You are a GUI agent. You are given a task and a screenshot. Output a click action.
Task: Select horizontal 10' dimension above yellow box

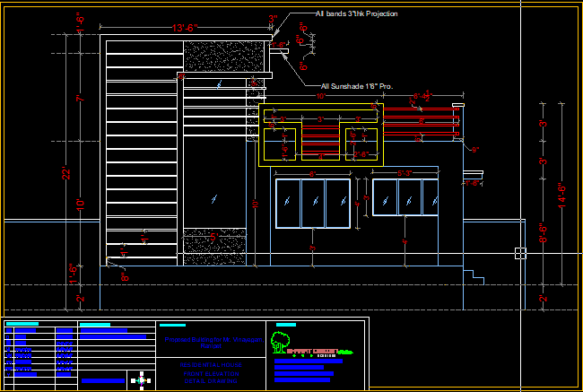321,96
